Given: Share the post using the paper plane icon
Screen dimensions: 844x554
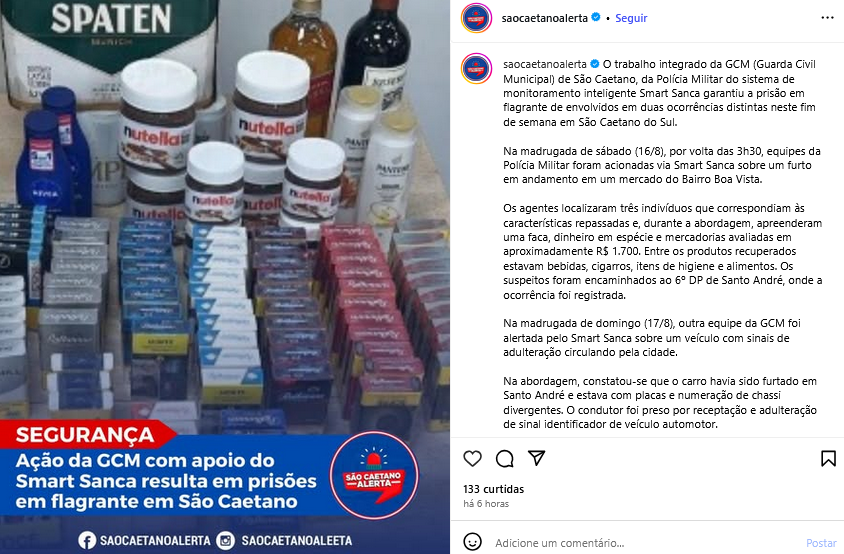Looking at the screenshot, I should tap(537, 458).
